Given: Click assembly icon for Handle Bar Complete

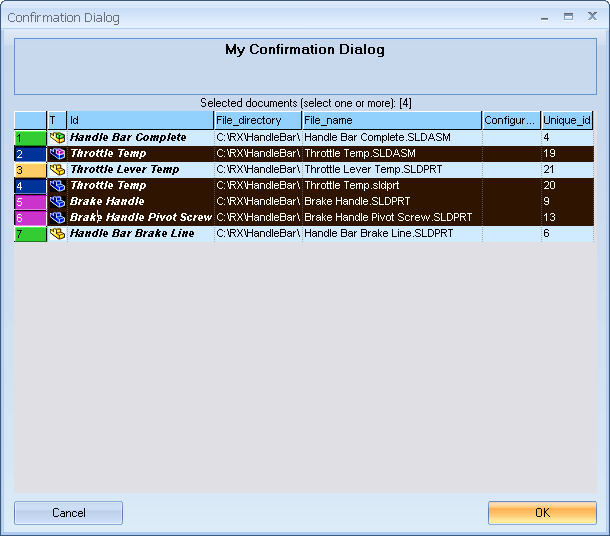Looking at the screenshot, I should tap(57, 137).
